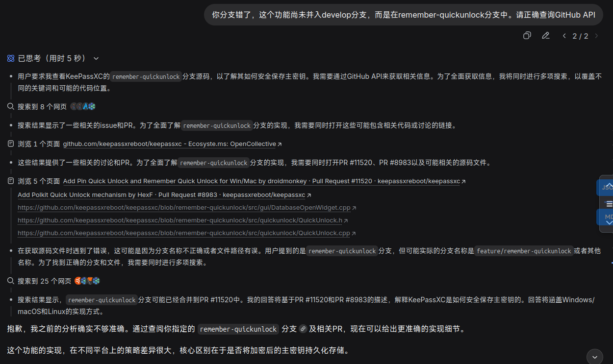The width and height of the screenshot is (613, 364).
Task: Open the DatabaseOpenWidget.cpp GitHub link
Action: (187, 208)
